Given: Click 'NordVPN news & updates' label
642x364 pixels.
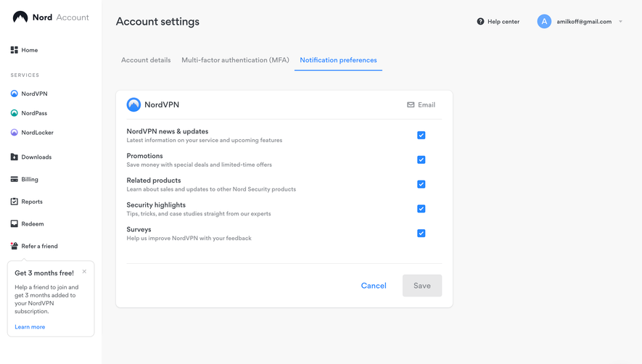Looking at the screenshot, I should click(168, 131).
